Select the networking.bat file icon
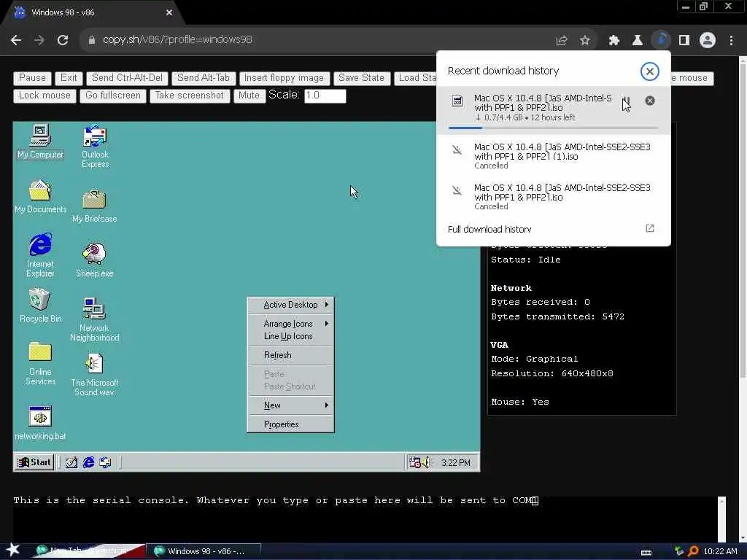The width and height of the screenshot is (747, 560). (40, 423)
